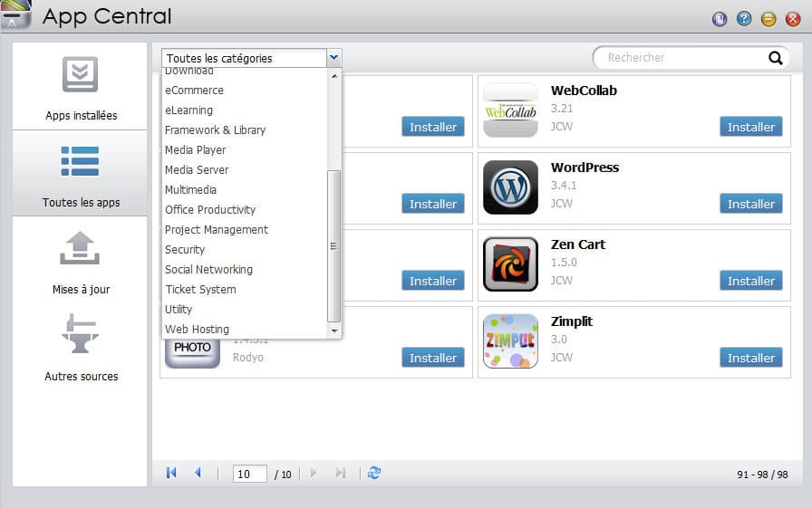Collapse the categories dropdown arrow
The width and height of the screenshot is (812, 508).
(334, 57)
